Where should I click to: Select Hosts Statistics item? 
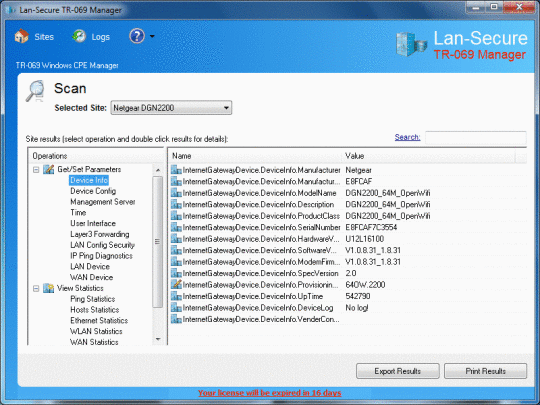95,310
